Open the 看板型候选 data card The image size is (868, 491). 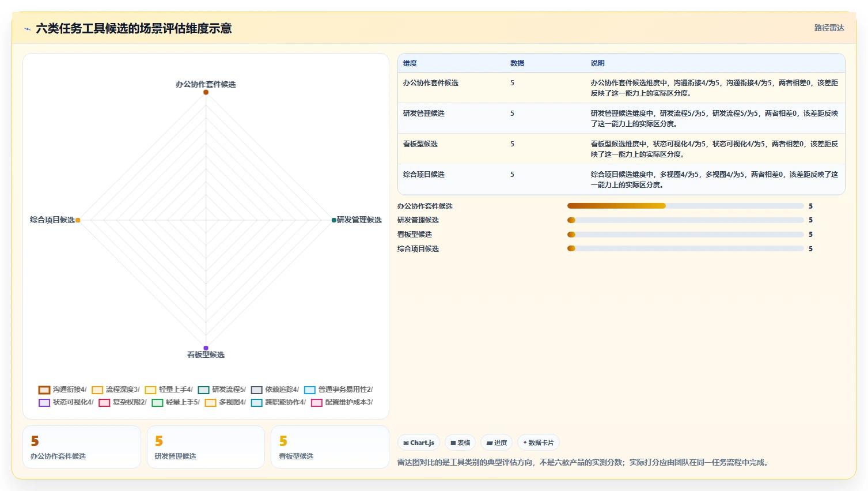[330, 447]
